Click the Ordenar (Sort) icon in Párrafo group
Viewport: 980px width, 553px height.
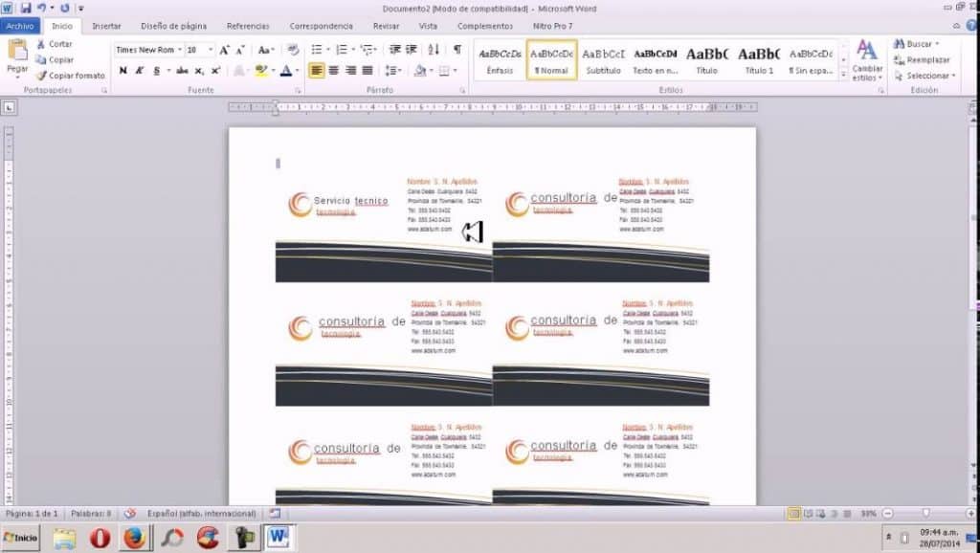point(434,49)
